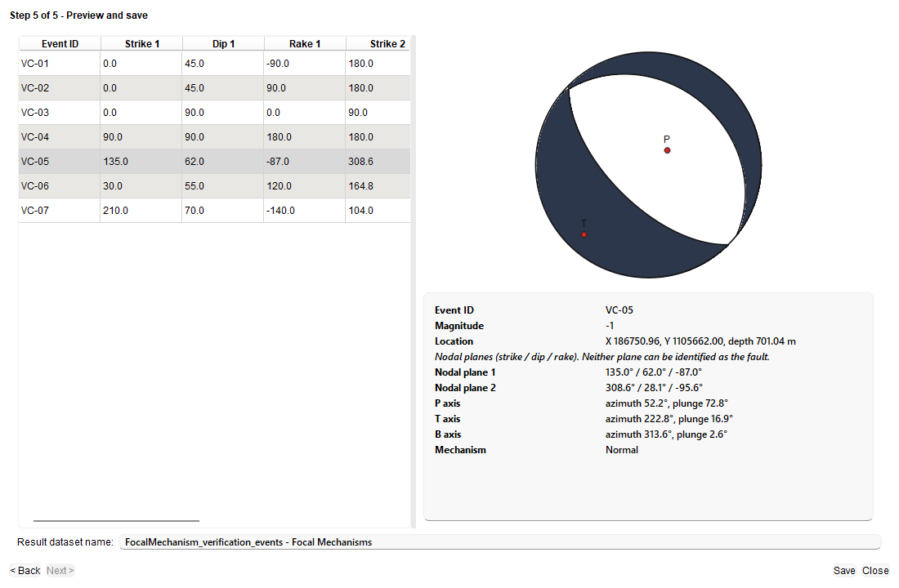Click the horizontal scrollbar under the table
The height and width of the screenshot is (588, 899).
coord(116,521)
